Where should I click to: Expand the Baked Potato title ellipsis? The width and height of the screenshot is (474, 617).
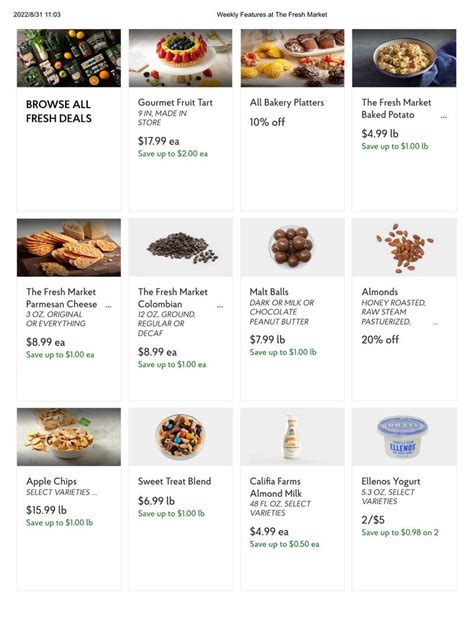point(444,117)
